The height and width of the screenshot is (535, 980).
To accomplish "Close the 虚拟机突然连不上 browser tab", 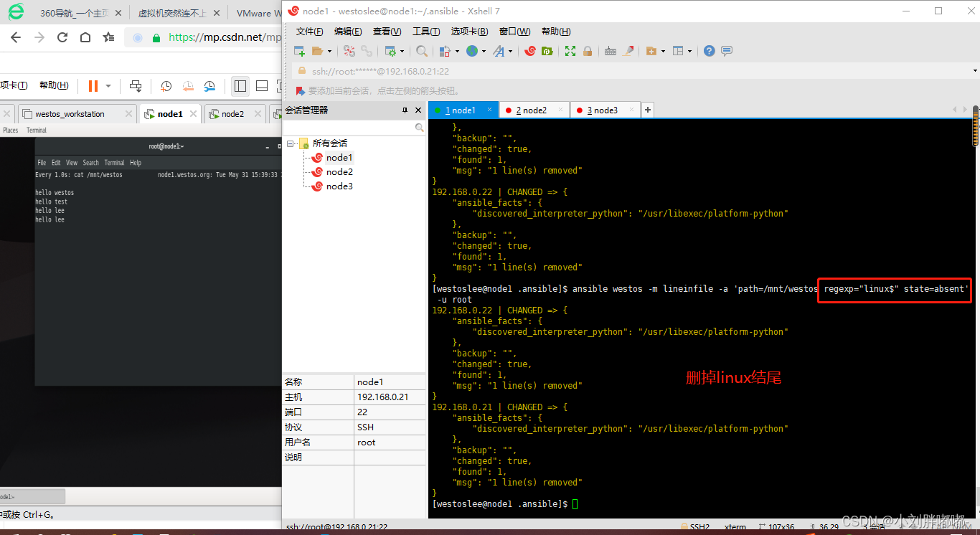I will coord(217,13).
